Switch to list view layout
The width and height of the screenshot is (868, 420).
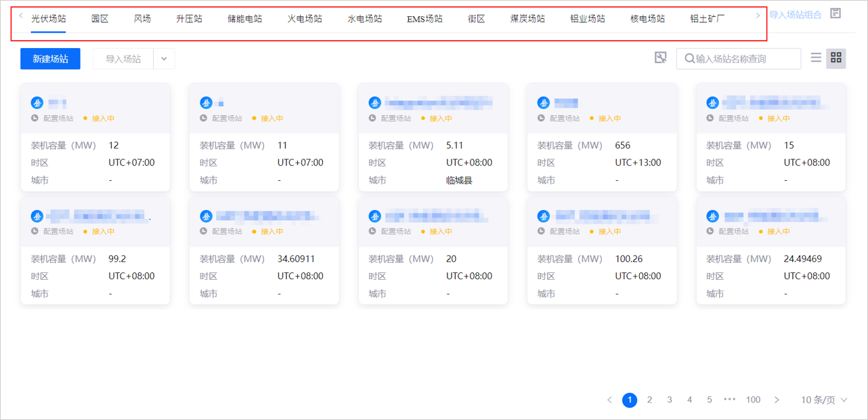coord(816,58)
